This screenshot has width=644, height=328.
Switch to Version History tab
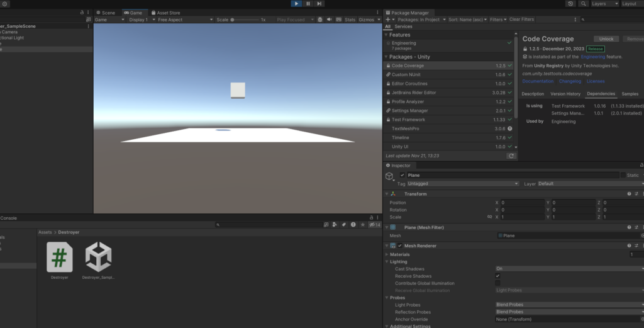click(565, 94)
